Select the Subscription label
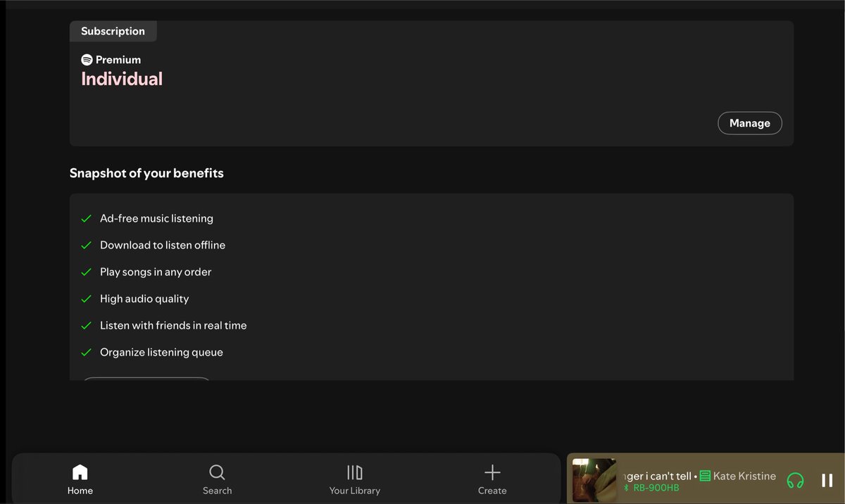This screenshot has height=504, width=845. [113, 31]
